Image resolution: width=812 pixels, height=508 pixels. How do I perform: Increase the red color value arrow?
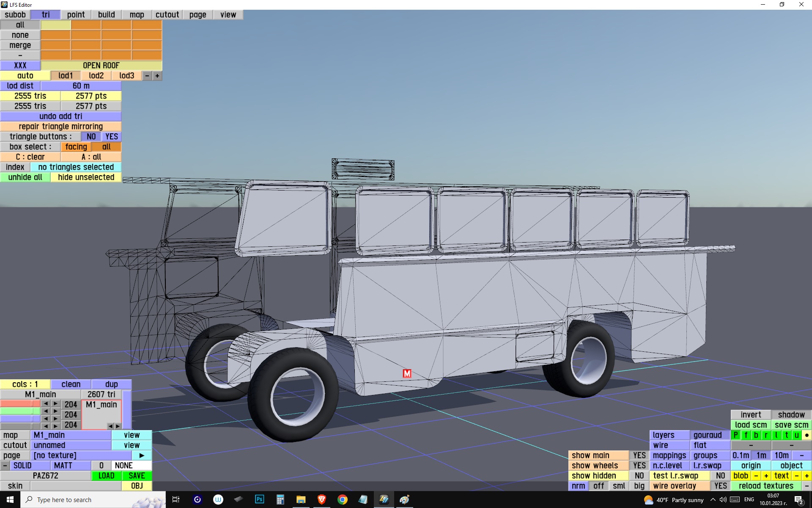click(x=55, y=404)
